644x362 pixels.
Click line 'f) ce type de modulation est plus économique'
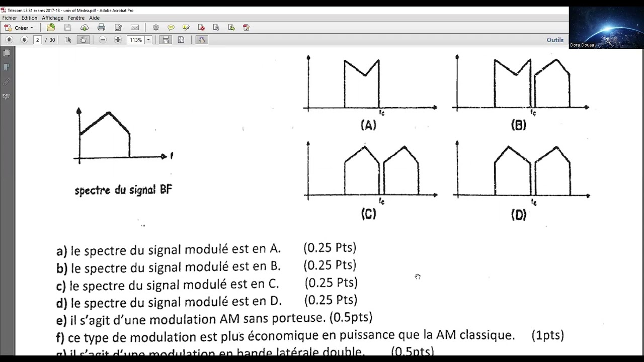point(285,336)
